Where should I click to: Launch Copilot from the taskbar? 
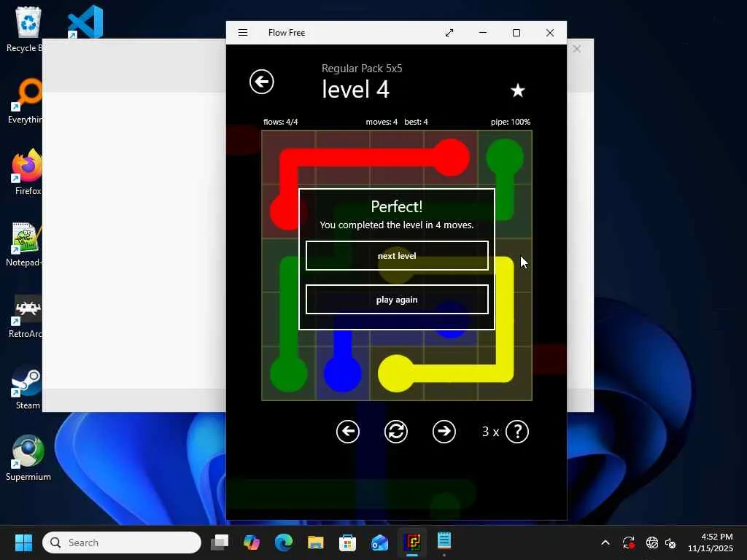(252, 542)
